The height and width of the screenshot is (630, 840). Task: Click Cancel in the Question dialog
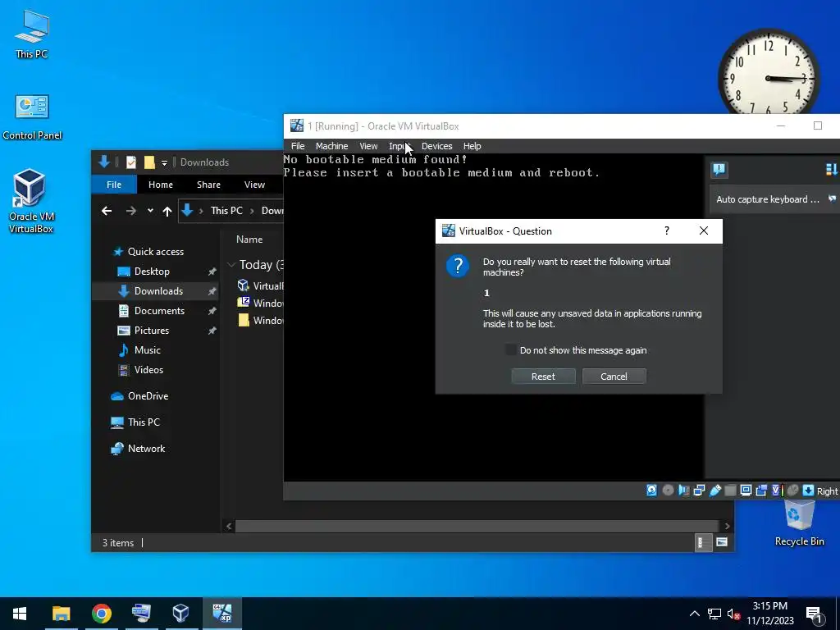(614, 376)
